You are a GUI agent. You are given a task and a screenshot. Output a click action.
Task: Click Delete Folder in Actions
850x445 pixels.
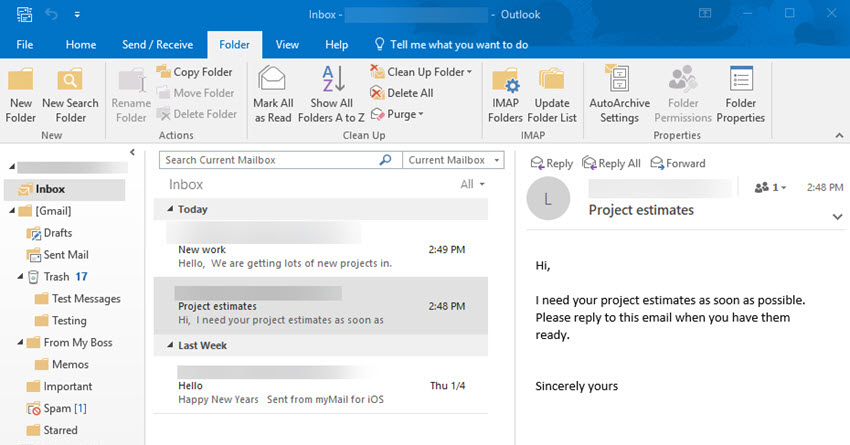[x=197, y=114]
